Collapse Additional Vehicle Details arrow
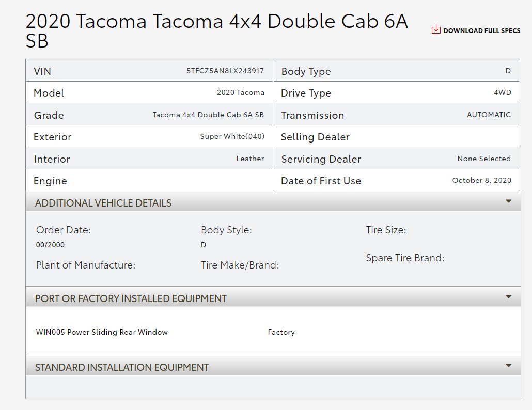 508,201
